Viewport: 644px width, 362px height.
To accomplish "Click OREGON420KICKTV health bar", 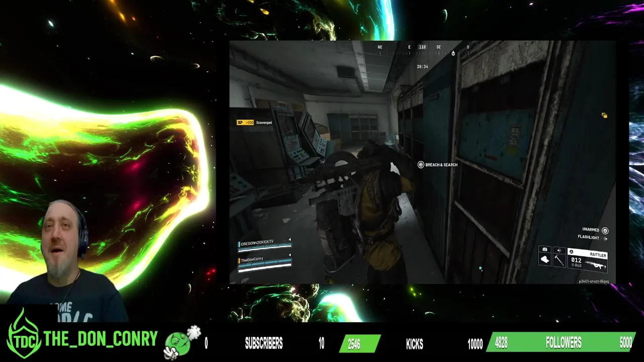I will pos(265,247).
